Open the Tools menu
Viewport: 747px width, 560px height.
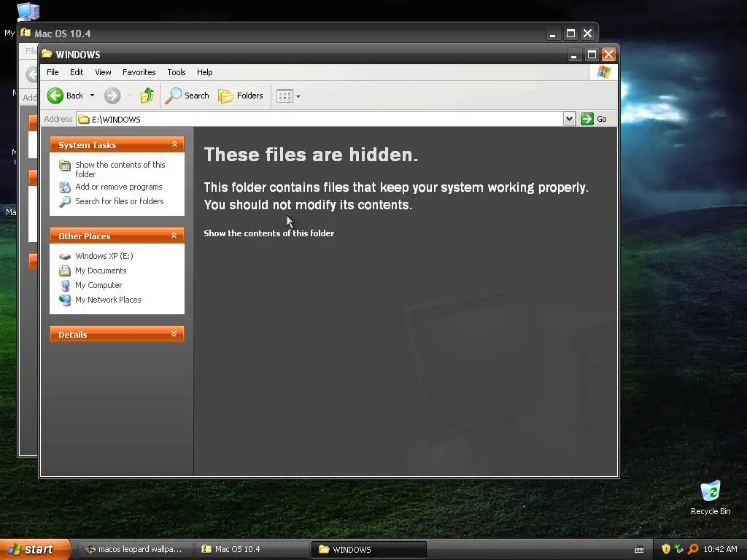[x=177, y=72]
